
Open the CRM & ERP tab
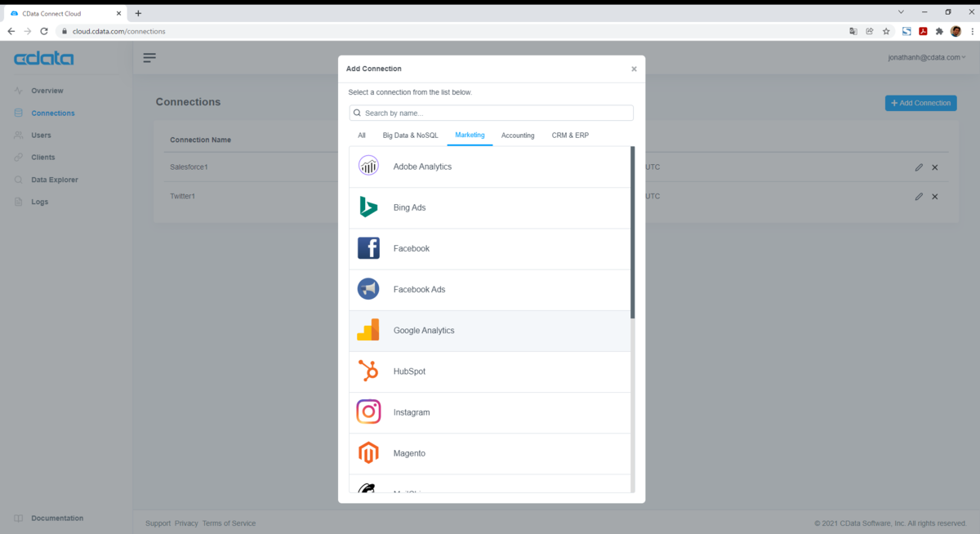click(x=570, y=136)
